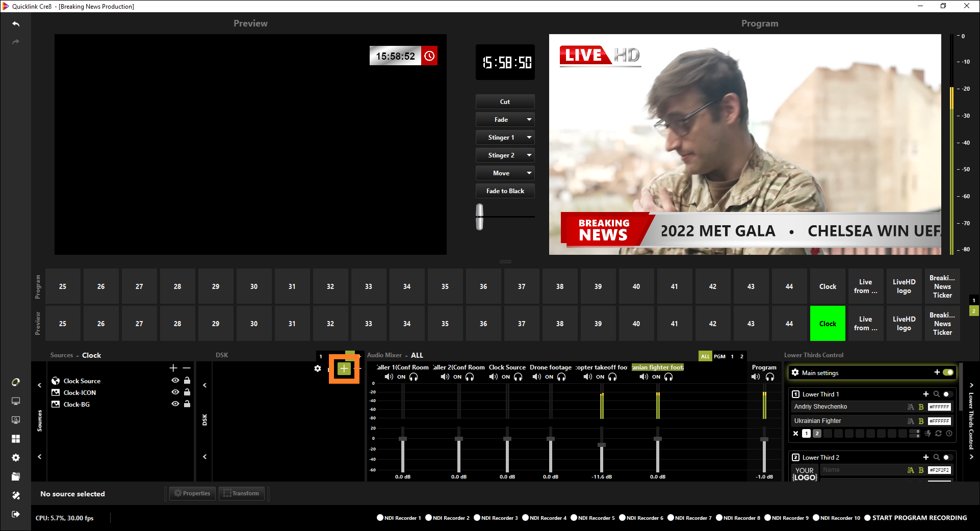Mute the Program audio speaker icon
This screenshot has height=531, width=980.
click(756, 377)
